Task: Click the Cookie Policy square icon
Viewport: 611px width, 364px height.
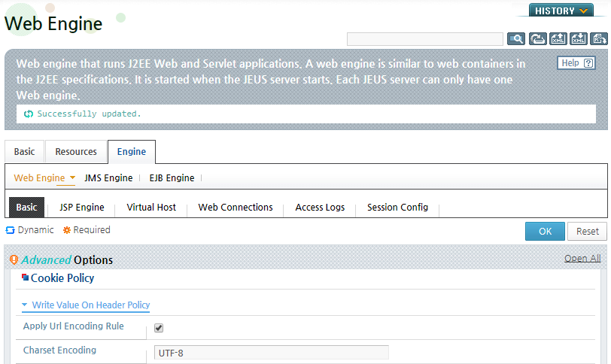Action: pos(26,278)
